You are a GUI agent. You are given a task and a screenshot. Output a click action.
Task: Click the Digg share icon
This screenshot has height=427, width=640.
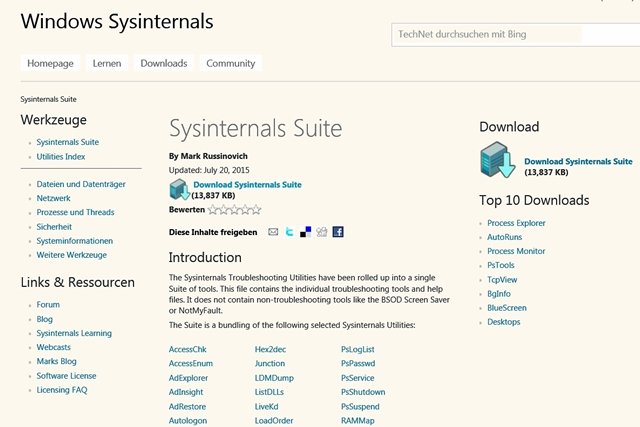[x=322, y=232]
